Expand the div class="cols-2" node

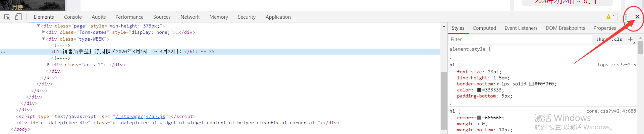click(x=49, y=64)
